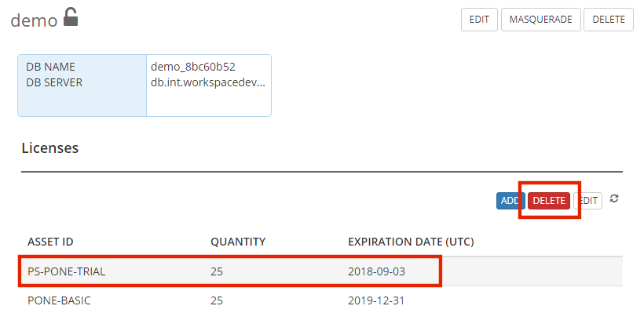Screen dimensions: 644x324
Task: Sort by ASSET ID column header
Action: coord(50,242)
